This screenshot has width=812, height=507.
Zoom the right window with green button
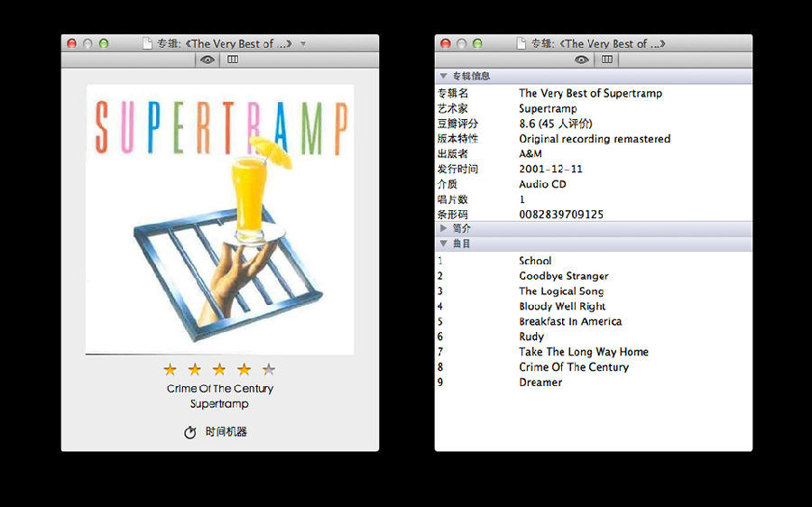[x=477, y=43]
